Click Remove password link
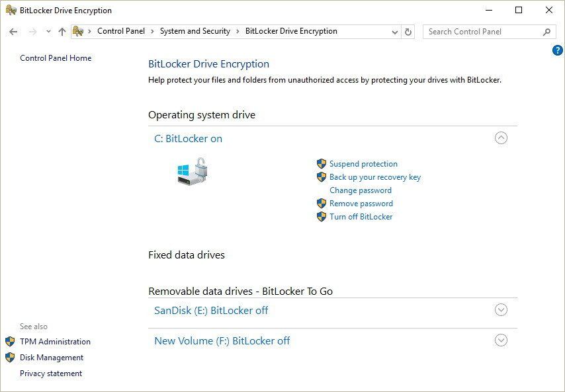Screen dimensions: 565x392 361,204
